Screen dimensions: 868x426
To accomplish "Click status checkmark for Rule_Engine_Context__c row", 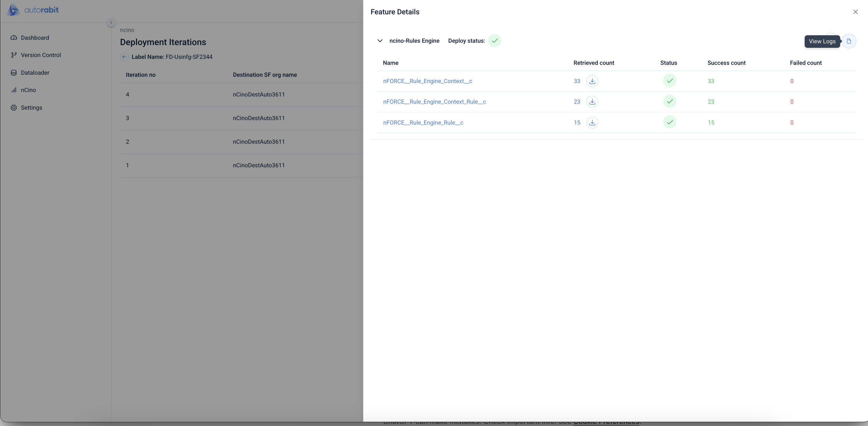I will [x=670, y=81].
